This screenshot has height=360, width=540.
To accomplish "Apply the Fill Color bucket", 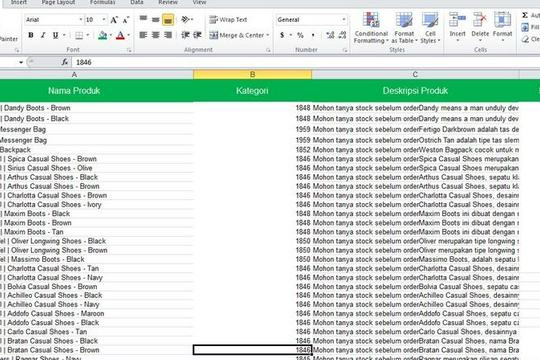I will (103, 35).
